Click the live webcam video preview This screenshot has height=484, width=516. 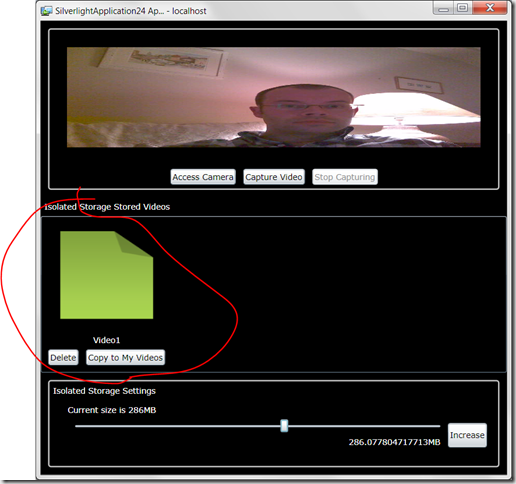tap(273, 97)
